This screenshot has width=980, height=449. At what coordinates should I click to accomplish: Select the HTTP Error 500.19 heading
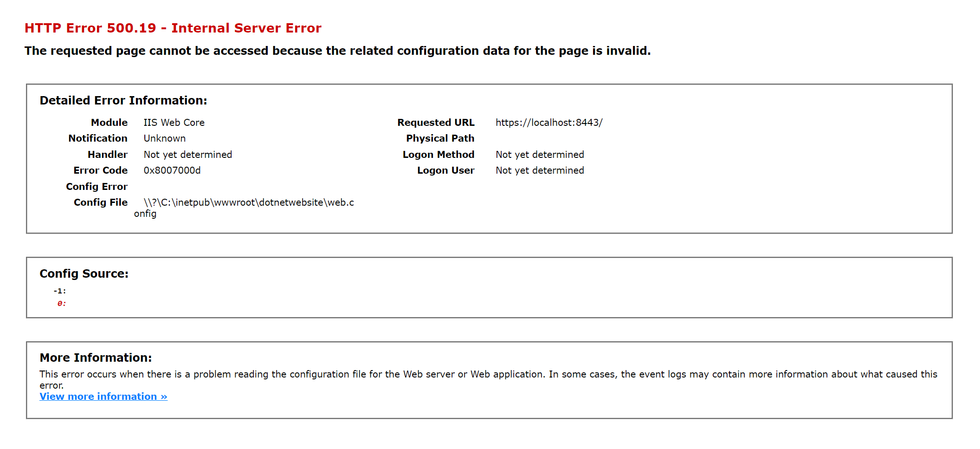(x=173, y=28)
